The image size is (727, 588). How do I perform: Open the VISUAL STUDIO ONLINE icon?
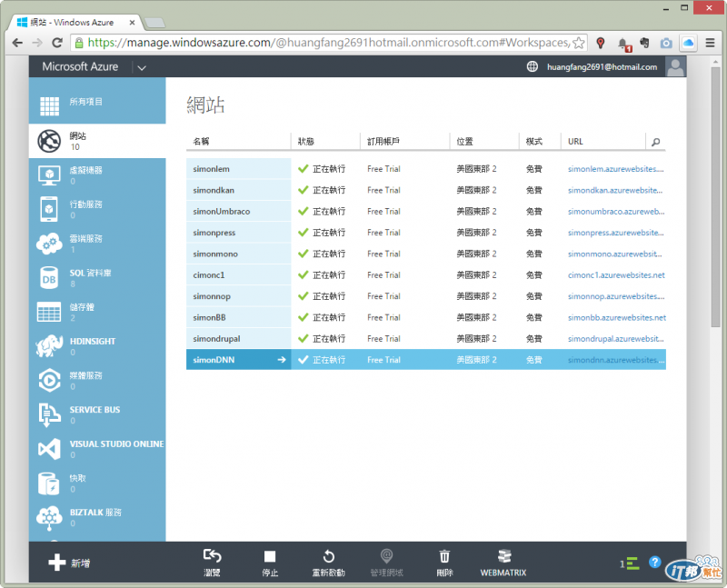(49, 449)
